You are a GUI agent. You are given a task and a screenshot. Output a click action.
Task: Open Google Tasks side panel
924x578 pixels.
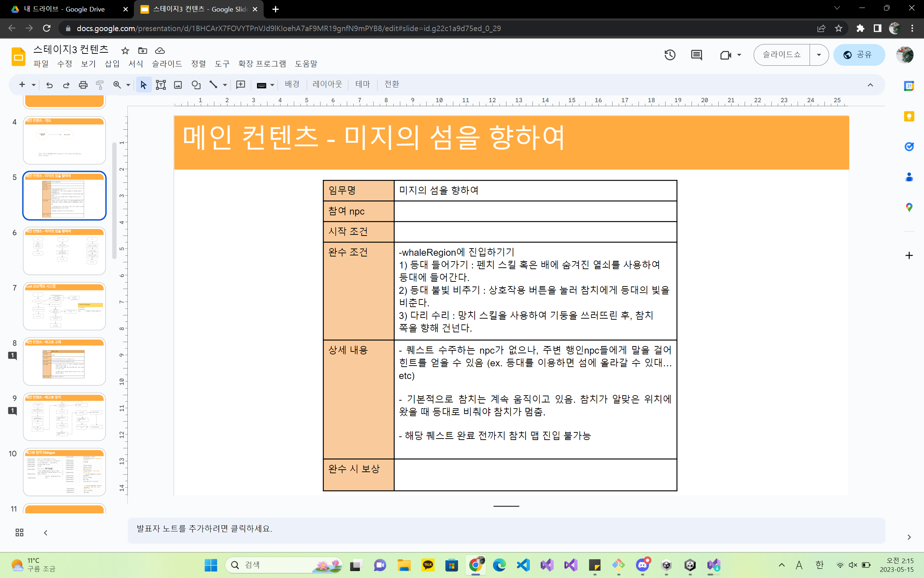909,146
